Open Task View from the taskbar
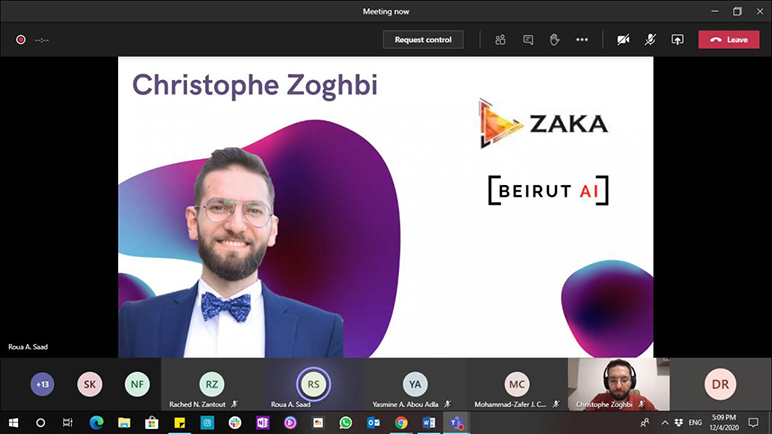This screenshot has width=772, height=434. pos(68,423)
